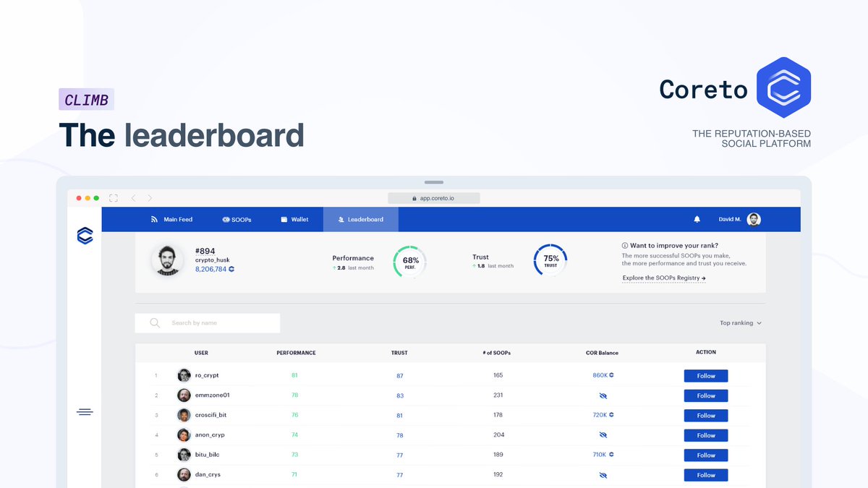Open the Wallet tab
The image size is (868, 488).
294,219
